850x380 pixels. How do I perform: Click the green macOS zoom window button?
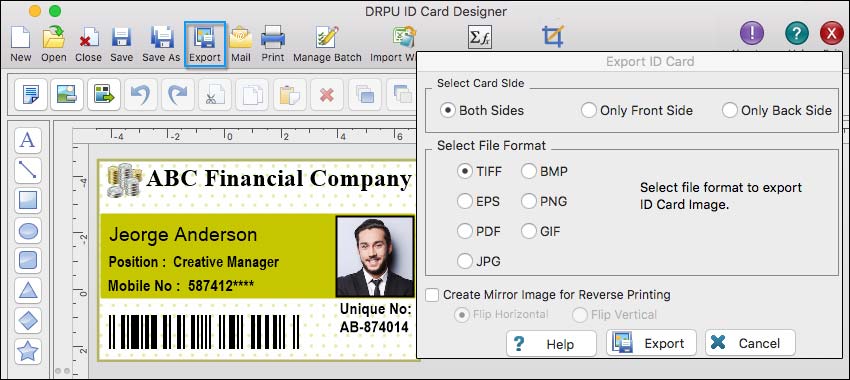point(55,11)
